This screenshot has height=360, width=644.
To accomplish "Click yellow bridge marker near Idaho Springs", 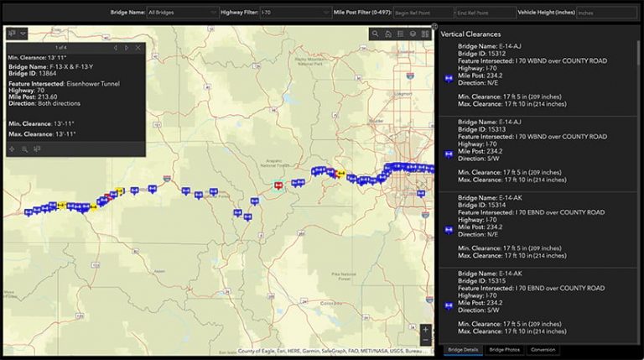I will click(340, 175).
